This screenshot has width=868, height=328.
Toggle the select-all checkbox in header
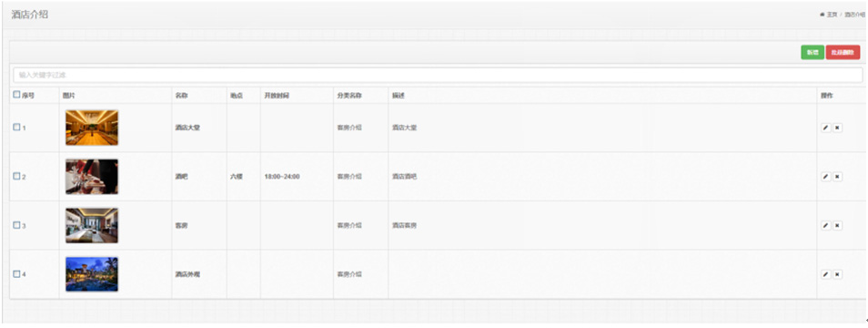16,95
